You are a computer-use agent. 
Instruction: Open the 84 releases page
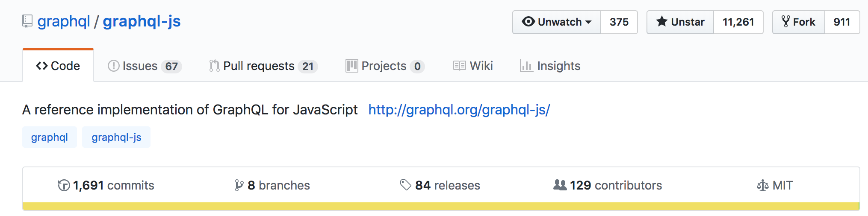(440, 185)
